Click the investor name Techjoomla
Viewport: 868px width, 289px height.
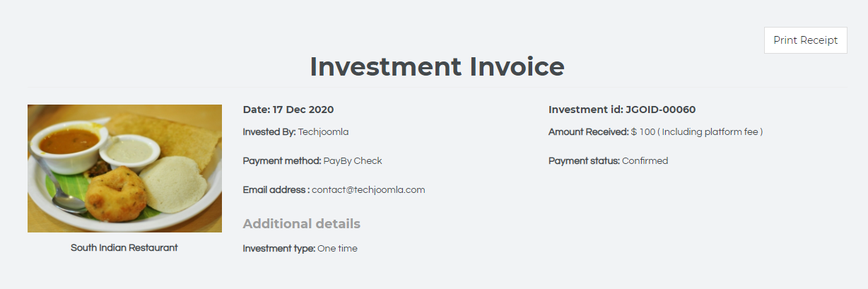(323, 131)
